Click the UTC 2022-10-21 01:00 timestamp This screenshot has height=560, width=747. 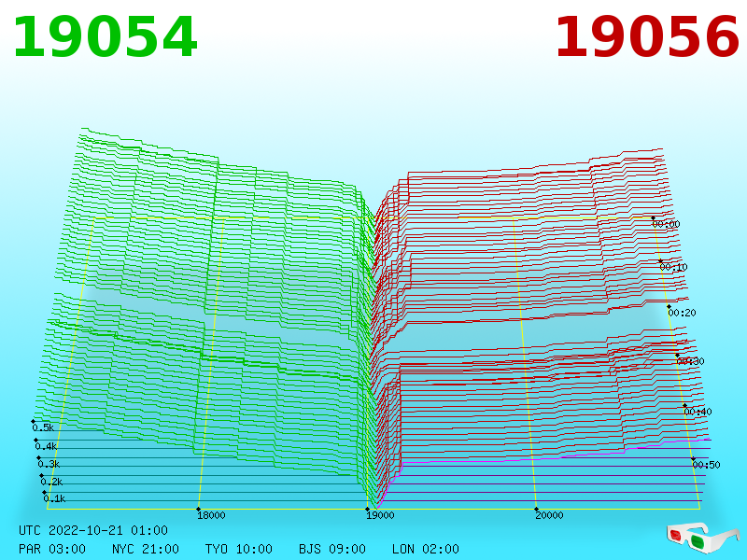click(x=93, y=530)
